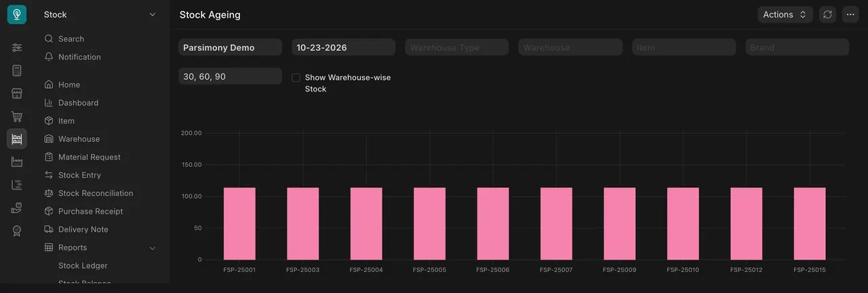The image size is (868, 293).
Task: Open the three-dot more options menu
Action: 850,14
